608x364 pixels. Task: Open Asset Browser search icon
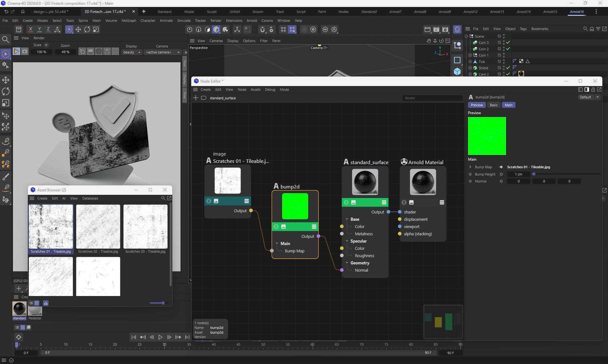point(163,198)
